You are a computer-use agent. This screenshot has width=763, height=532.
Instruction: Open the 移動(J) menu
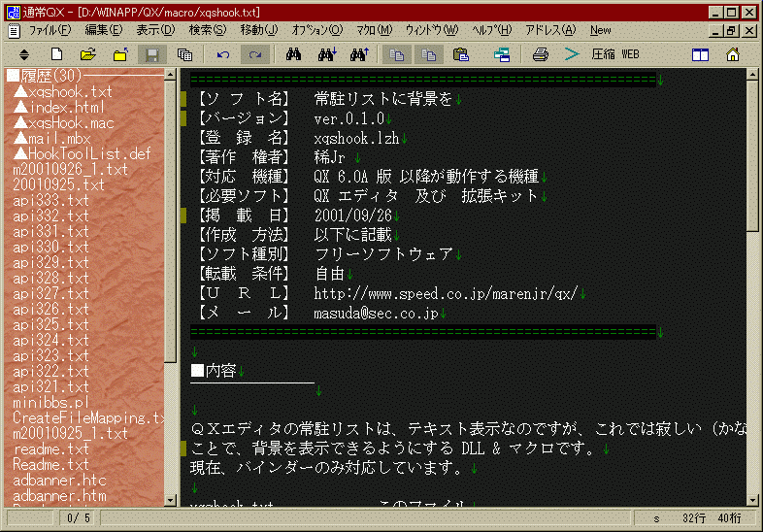click(259, 30)
